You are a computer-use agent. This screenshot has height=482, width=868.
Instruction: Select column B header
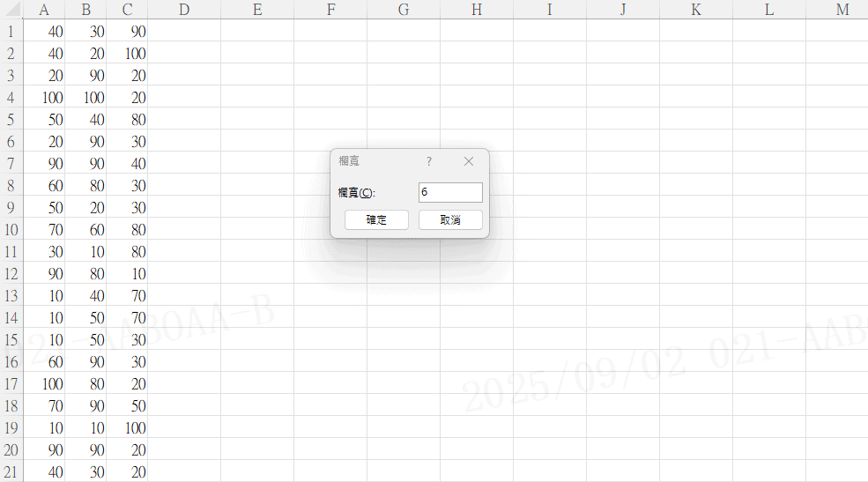[85, 10]
